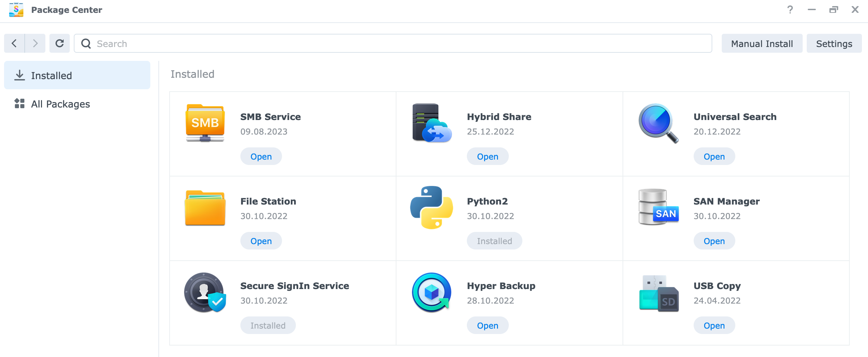The image size is (868, 357).
Task: Open the Manual Install dialog
Action: (x=762, y=43)
